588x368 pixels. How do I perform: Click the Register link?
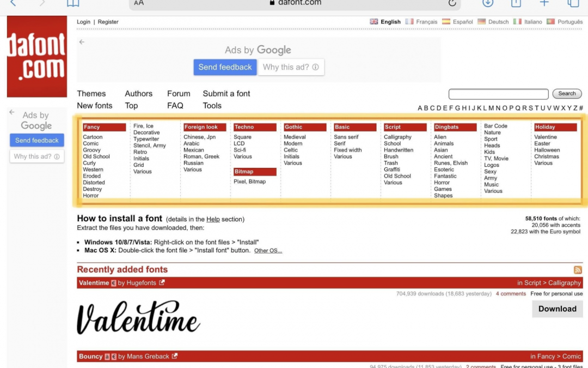(x=108, y=22)
